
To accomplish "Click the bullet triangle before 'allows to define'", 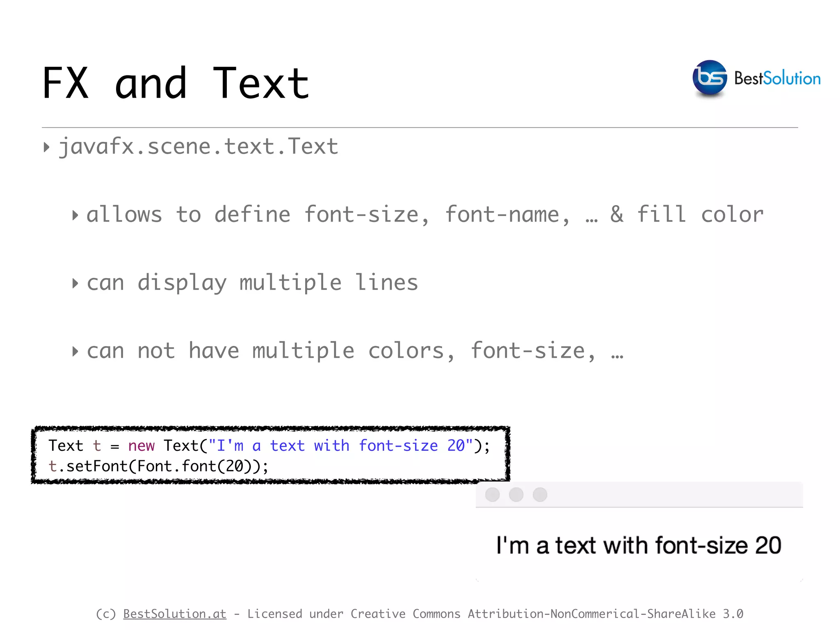I will (x=75, y=215).
